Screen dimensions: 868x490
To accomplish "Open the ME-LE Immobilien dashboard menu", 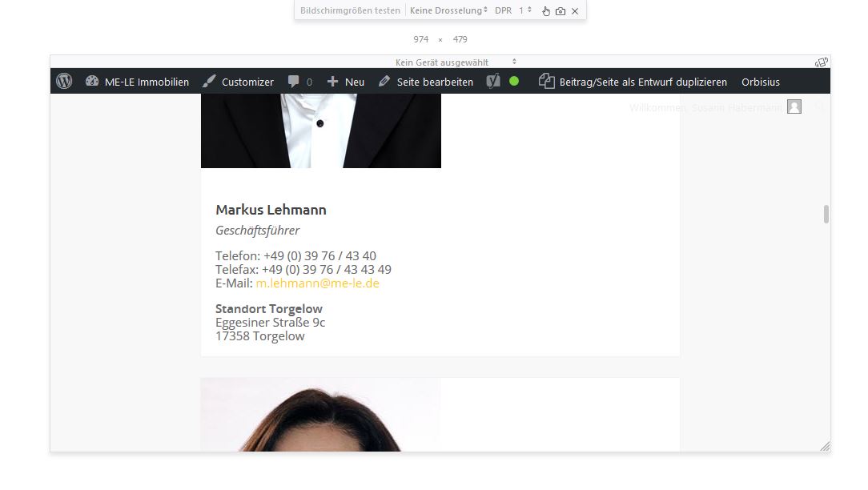I will [x=137, y=82].
